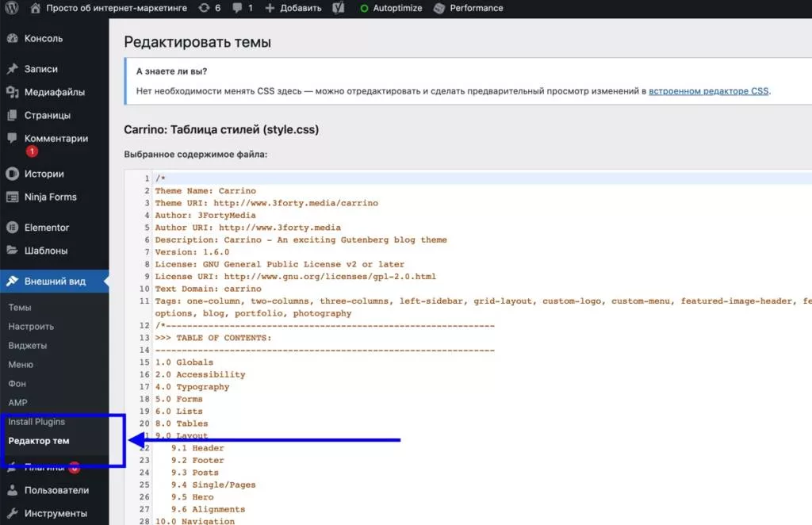
Task: Click the 9.4 Single/Pages code line
Action: click(x=213, y=485)
